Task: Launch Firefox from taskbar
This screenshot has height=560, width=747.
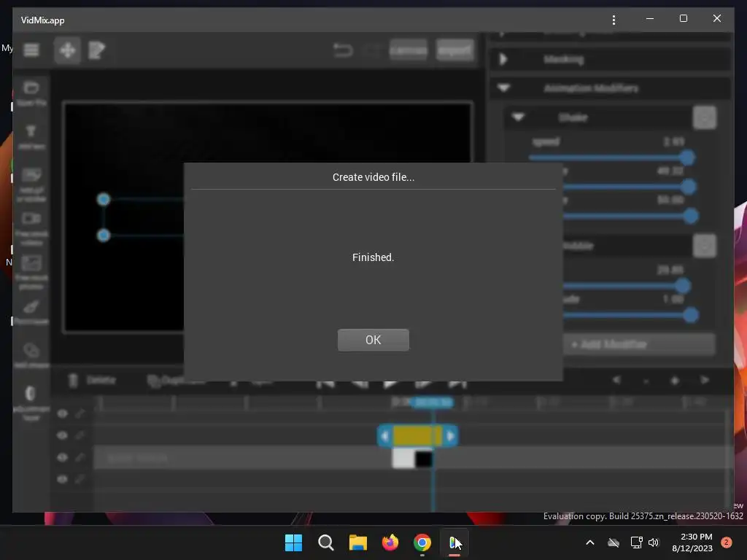Action: (x=390, y=542)
